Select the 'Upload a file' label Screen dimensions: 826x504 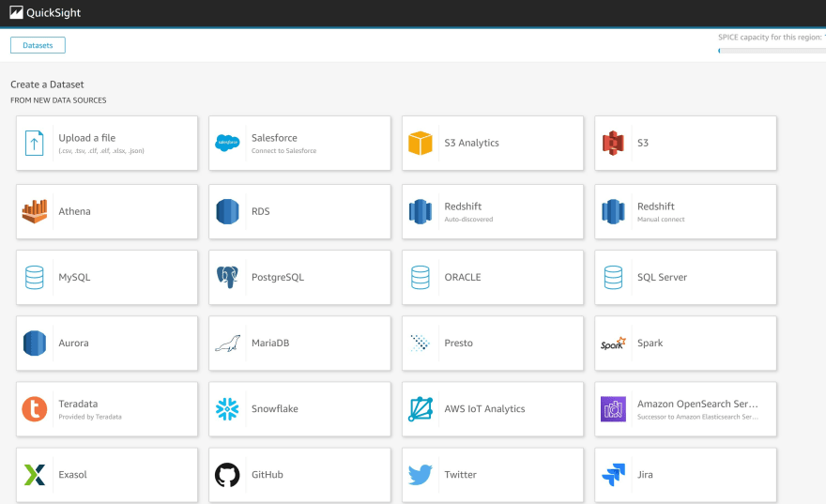click(87, 137)
